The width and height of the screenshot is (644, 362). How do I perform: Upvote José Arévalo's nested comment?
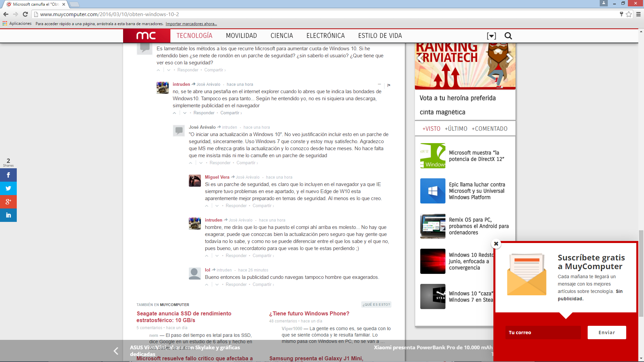coord(191,163)
